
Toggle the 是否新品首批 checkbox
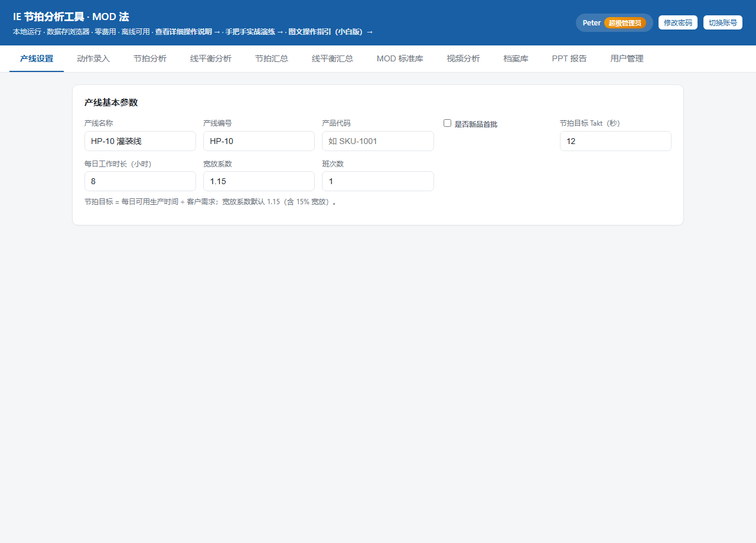447,123
